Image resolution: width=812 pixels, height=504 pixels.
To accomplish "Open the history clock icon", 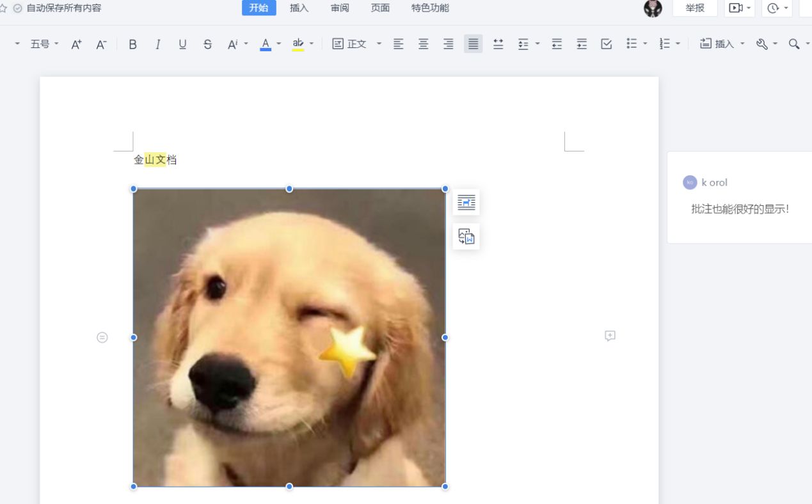I will [x=773, y=8].
